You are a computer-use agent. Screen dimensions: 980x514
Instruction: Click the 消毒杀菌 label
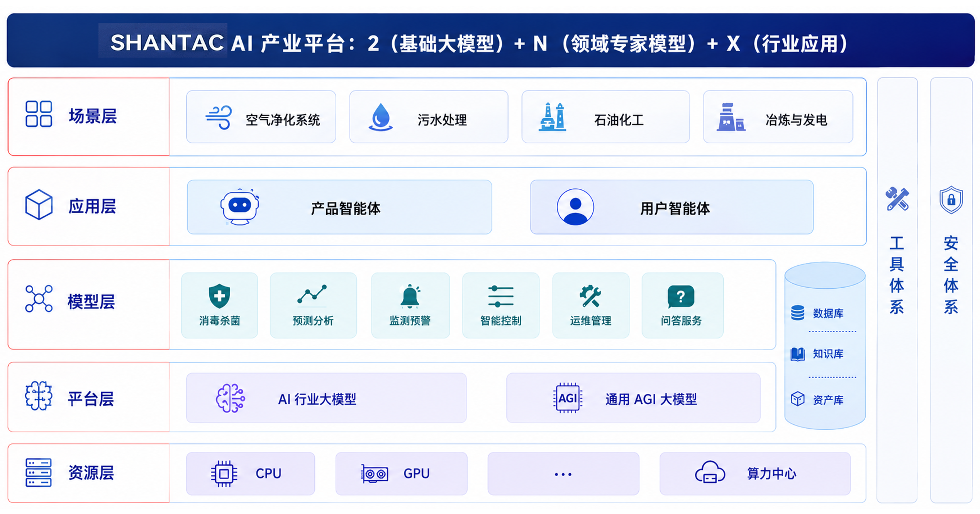click(x=219, y=320)
